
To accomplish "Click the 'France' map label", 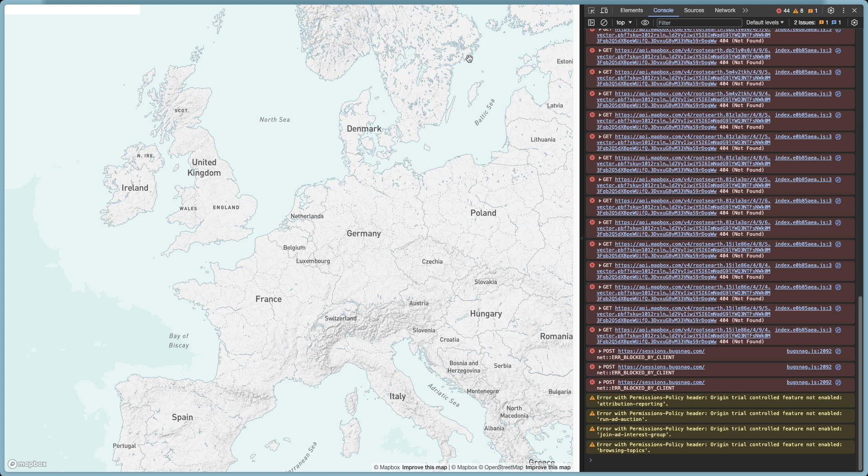I will 269,299.
